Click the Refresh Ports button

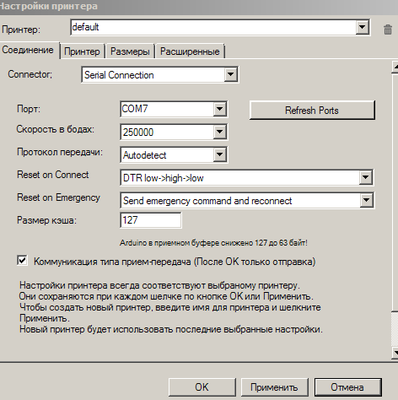tap(312, 110)
